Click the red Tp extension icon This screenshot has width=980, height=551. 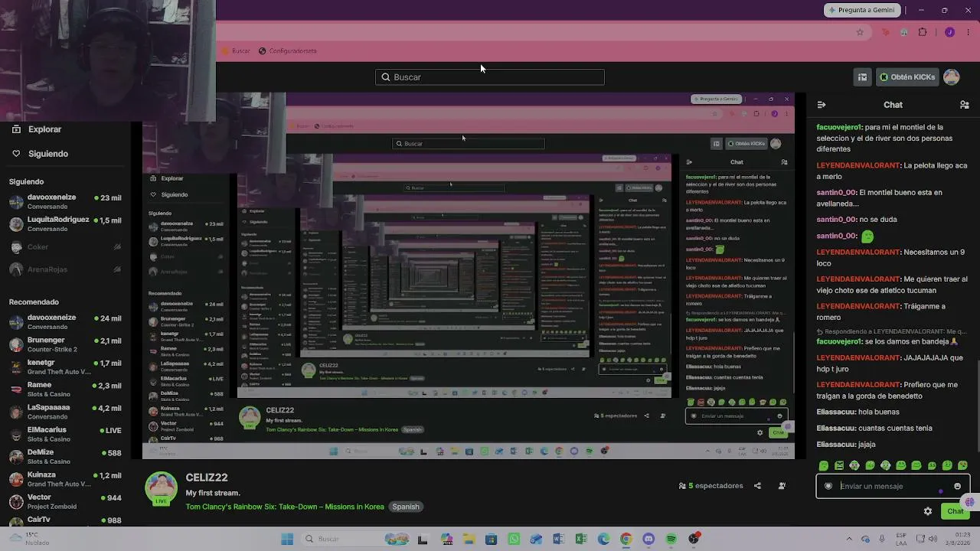(x=887, y=32)
